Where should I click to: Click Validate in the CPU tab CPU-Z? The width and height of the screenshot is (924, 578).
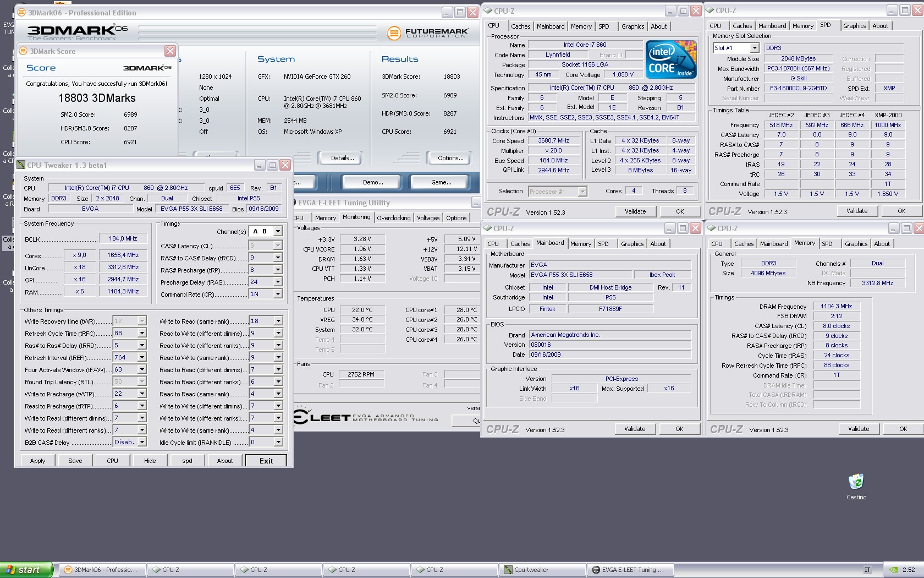[x=635, y=211]
